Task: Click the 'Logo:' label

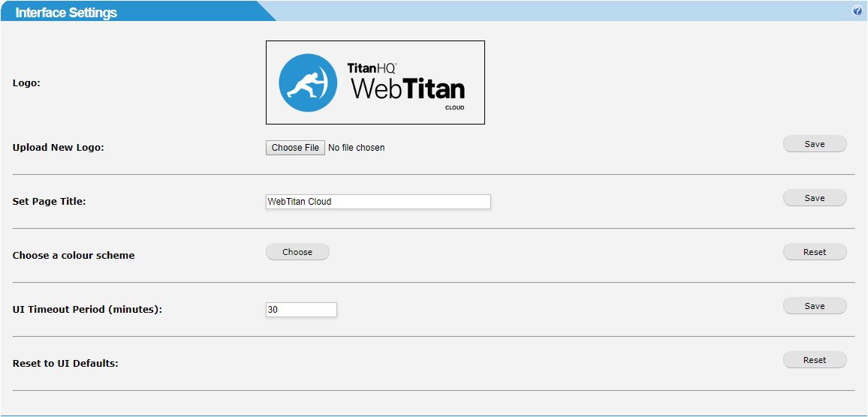Action: coord(26,83)
